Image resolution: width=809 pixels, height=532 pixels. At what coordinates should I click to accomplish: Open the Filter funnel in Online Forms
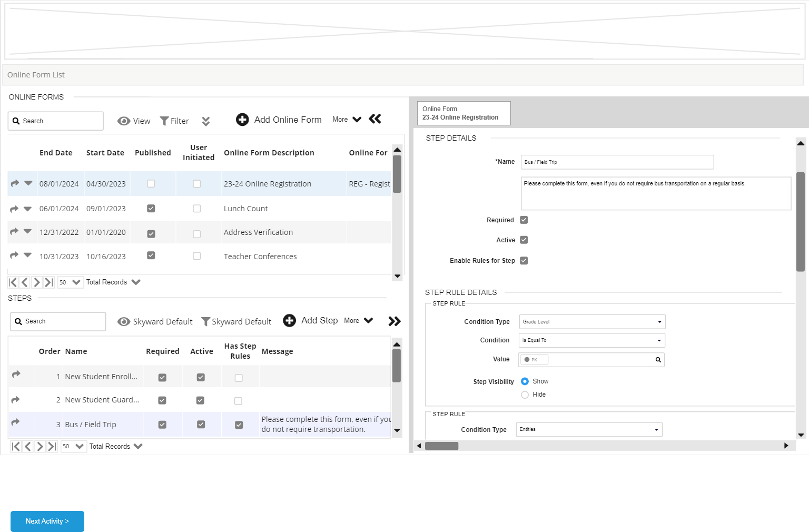pos(164,121)
